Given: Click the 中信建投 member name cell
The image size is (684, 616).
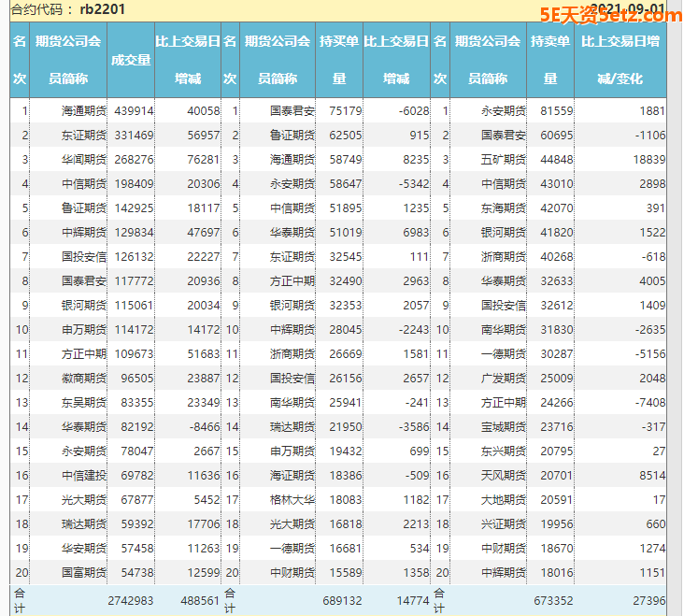Looking at the screenshot, I should tap(83, 475).
